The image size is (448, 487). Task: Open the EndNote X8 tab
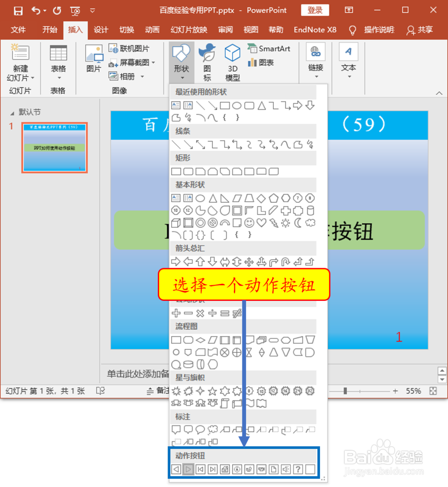coord(315,30)
